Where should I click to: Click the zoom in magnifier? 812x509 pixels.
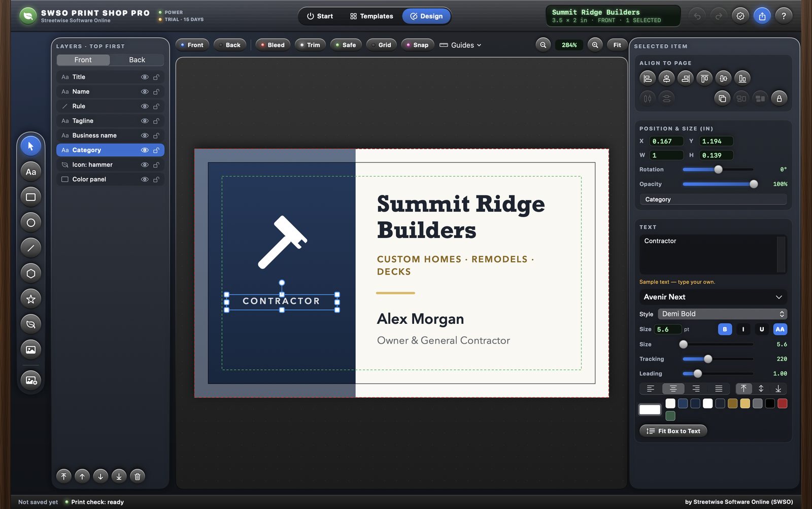[595, 45]
